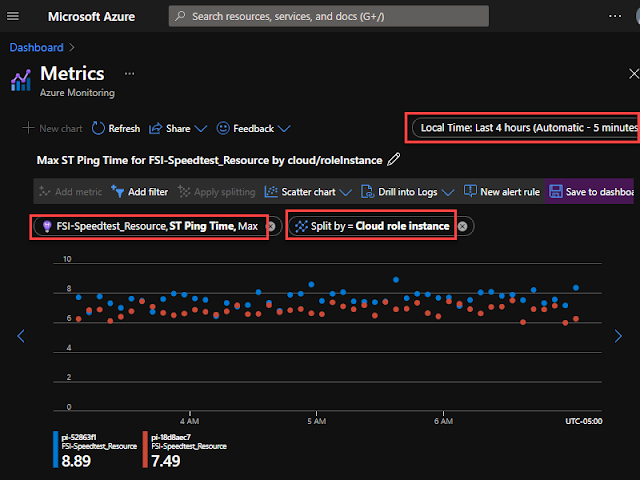Click the Save to dashboard label

tap(600, 192)
